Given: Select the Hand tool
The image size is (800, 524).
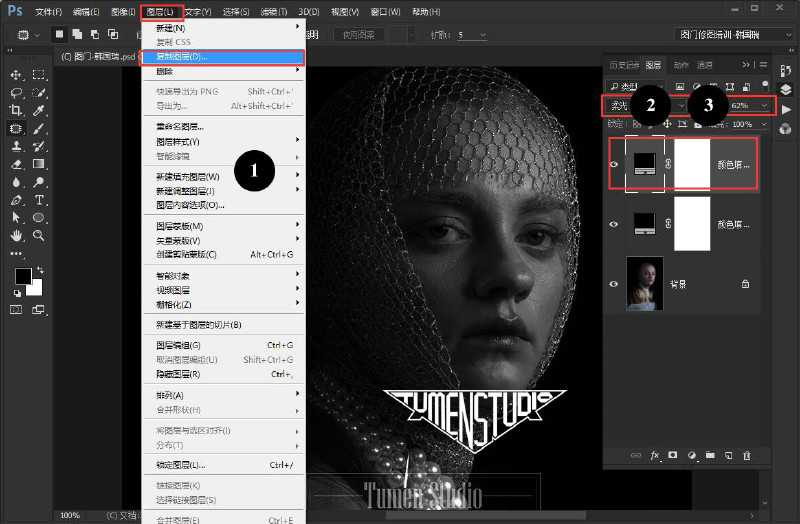Looking at the screenshot, I should [x=16, y=235].
